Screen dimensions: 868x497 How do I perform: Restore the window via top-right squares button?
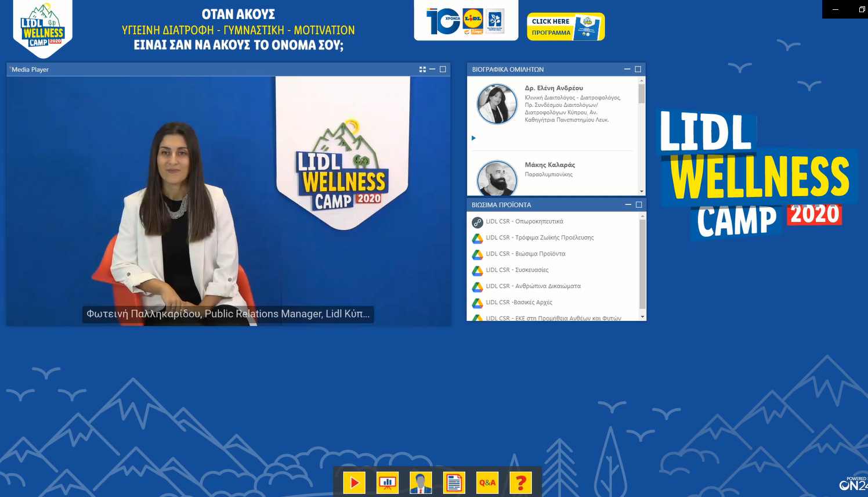click(x=861, y=9)
